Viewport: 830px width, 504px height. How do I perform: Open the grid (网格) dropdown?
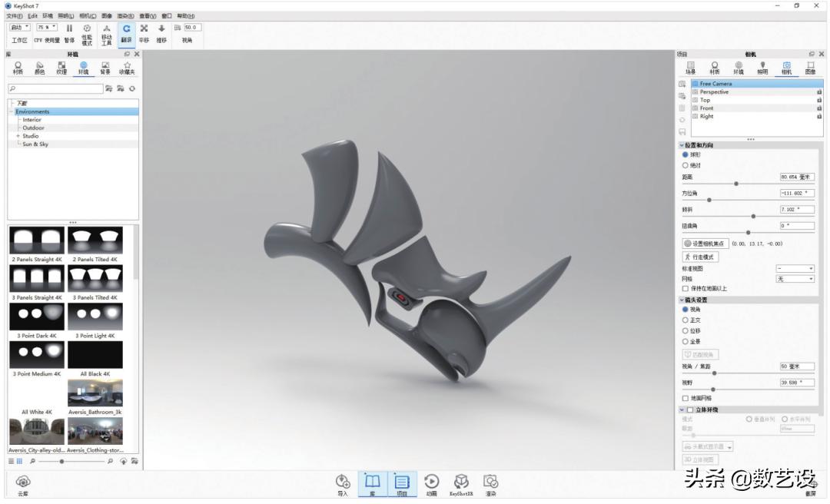point(795,279)
